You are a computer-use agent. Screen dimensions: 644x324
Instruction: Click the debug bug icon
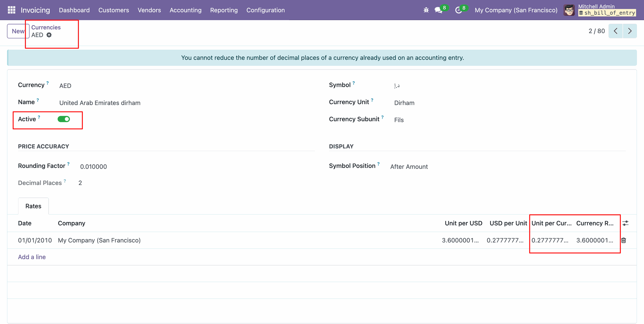click(426, 10)
